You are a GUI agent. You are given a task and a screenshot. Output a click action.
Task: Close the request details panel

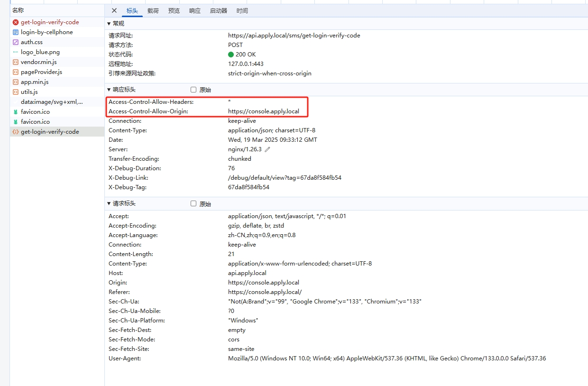(114, 10)
